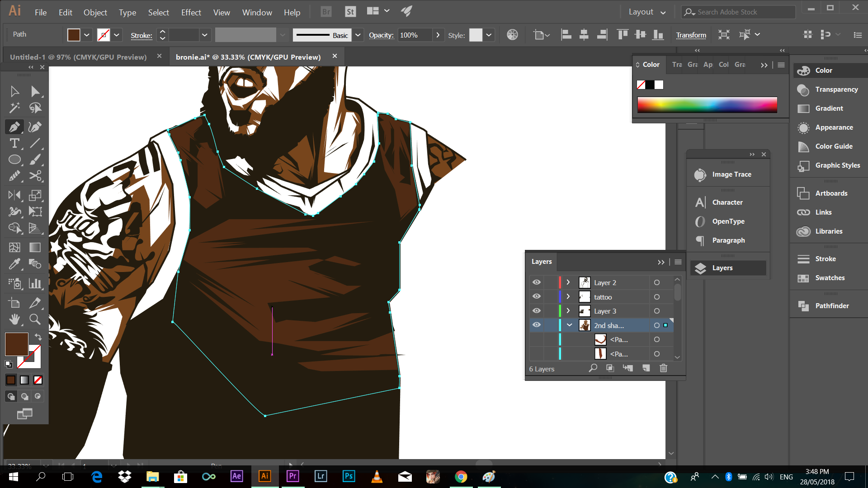Viewport: 868px width, 488px height.
Task: Click Vertical Align Top icon
Action: tap(623, 35)
